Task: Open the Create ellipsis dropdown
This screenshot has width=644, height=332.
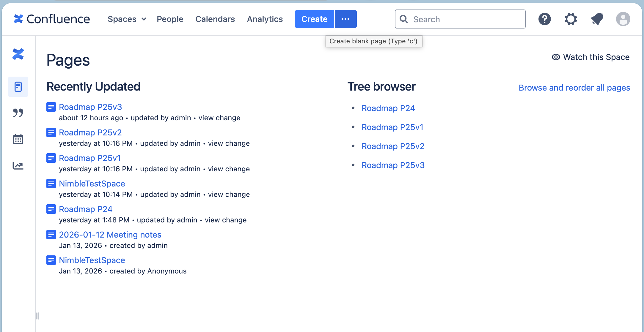Action: click(345, 19)
